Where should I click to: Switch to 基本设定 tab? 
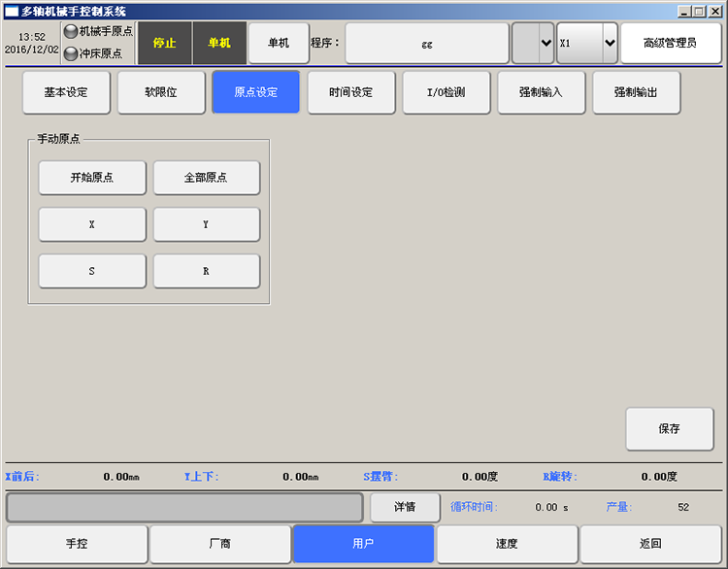(66, 92)
